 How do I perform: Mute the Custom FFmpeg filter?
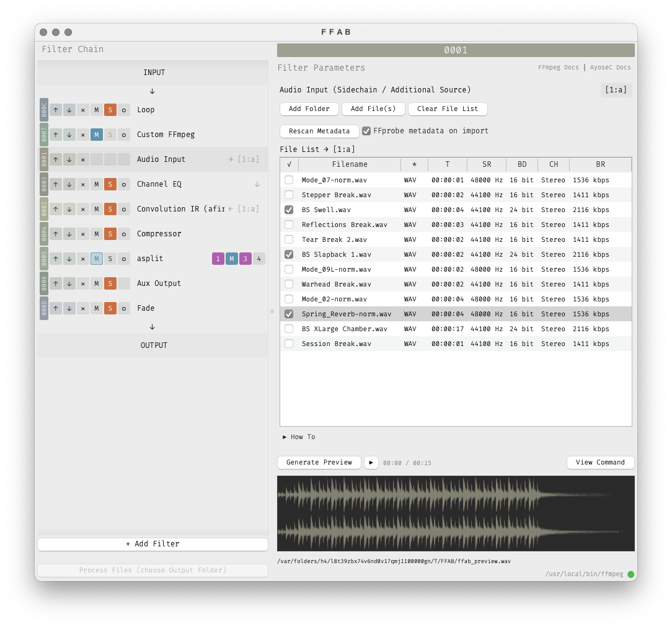(x=97, y=135)
